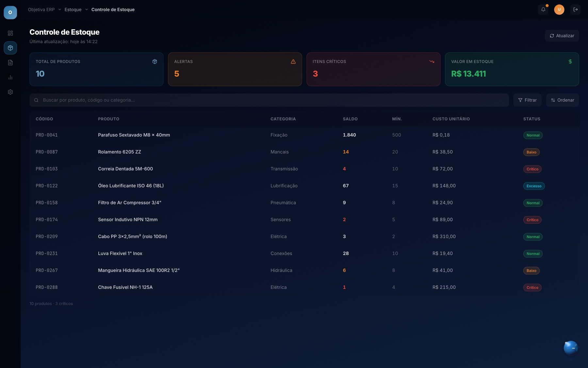
Task: Go to Objetiva ERP breadcrumb
Action: coord(41,9)
